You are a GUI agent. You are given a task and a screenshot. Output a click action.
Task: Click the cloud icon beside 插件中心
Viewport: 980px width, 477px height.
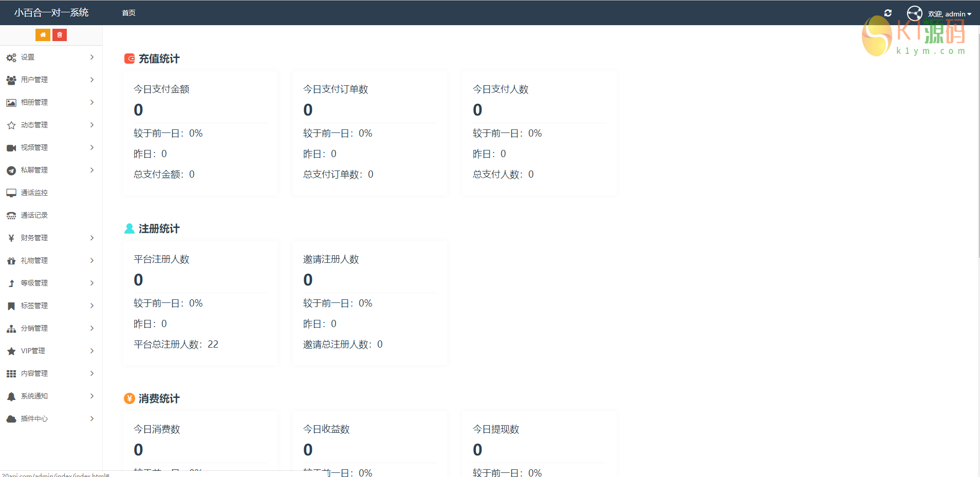coord(11,419)
